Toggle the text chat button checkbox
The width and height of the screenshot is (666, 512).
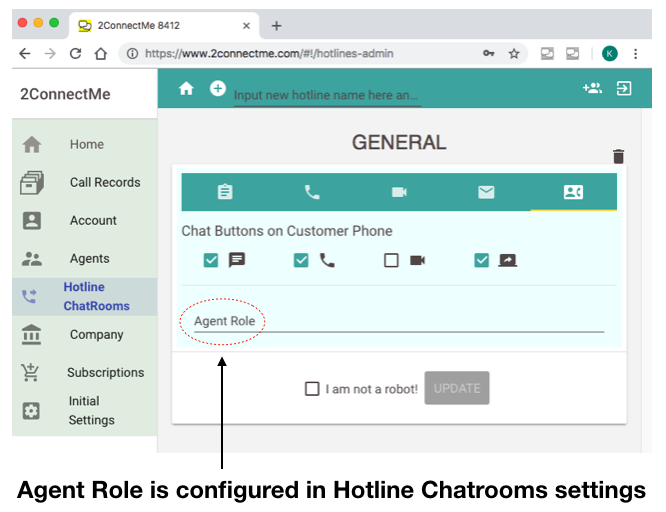point(211,260)
